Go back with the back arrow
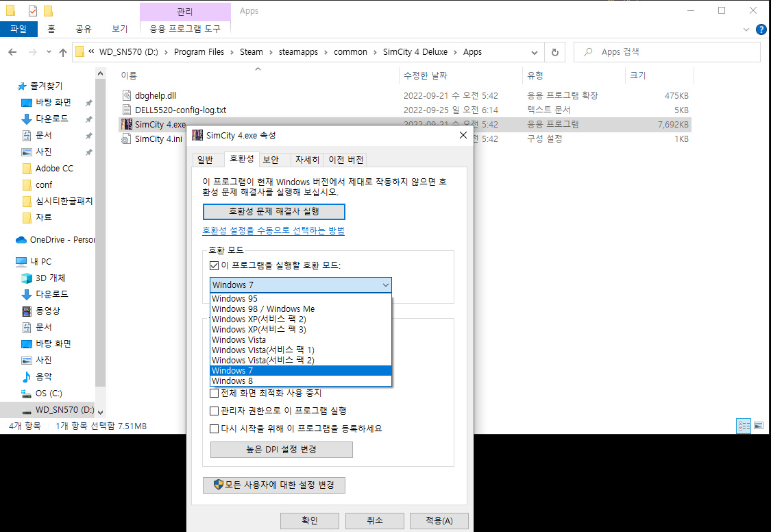The image size is (771, 532). (13, 52)
